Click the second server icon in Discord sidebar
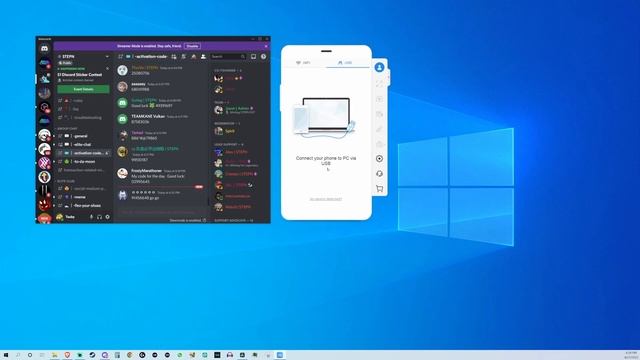 click(x=44, y=78)
